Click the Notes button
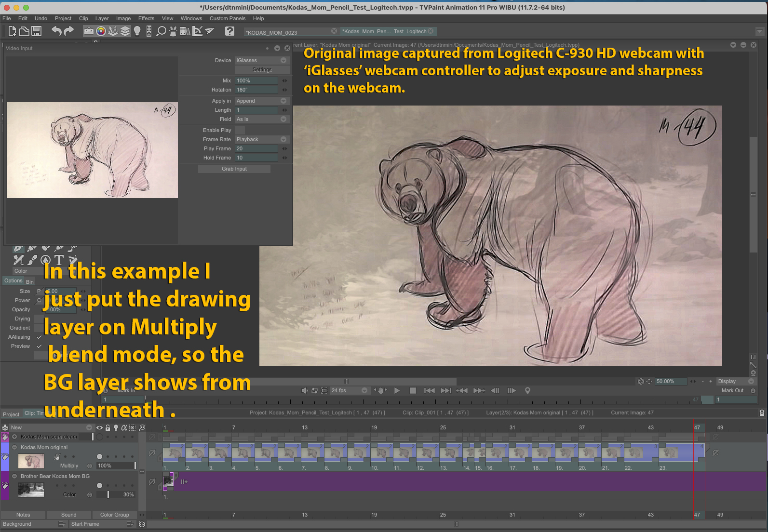This screenshot has height=532, width=768. pos(23,515)
